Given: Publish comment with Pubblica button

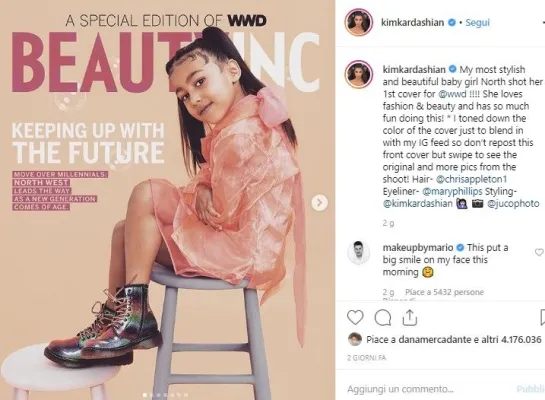Looking at the screenshot, I should (530, 389).
